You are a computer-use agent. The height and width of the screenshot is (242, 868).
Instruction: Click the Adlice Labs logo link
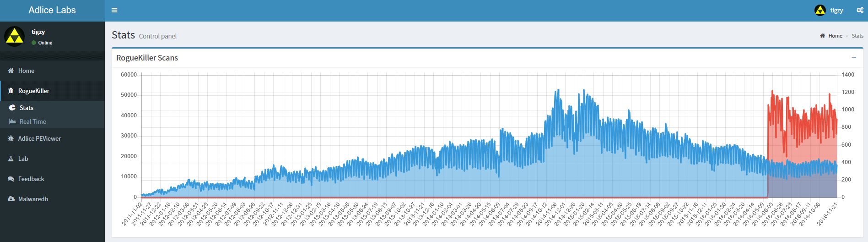point(52,10)
